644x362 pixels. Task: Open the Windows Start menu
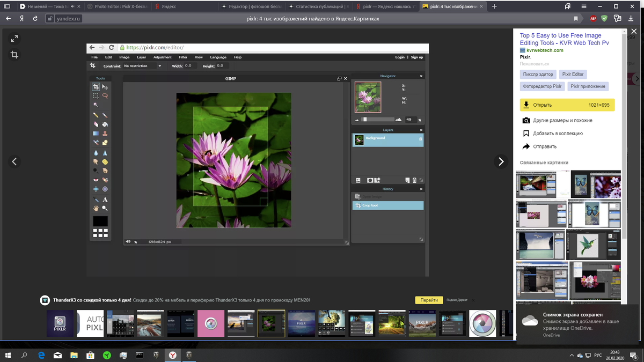[x=8, y=355]
